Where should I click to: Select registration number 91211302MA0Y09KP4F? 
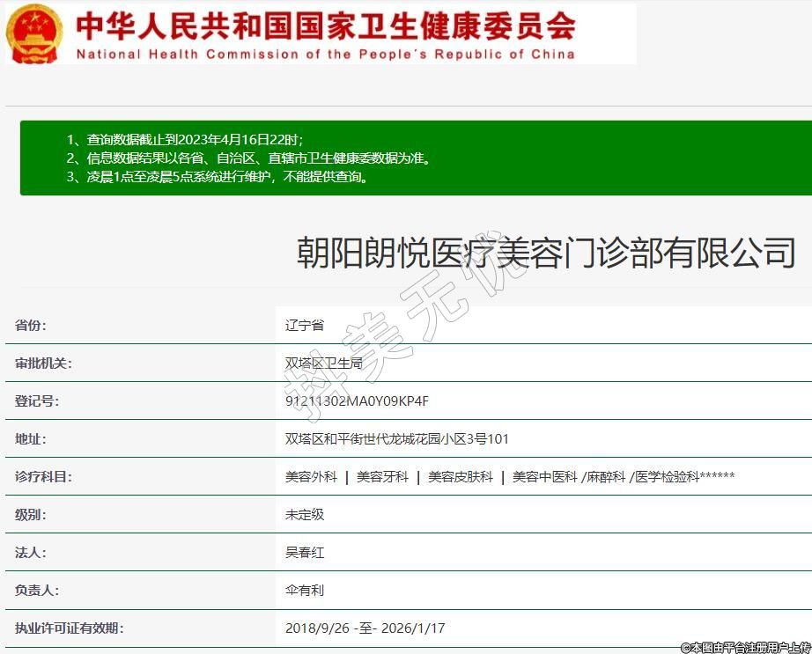[x=357, y=401]
